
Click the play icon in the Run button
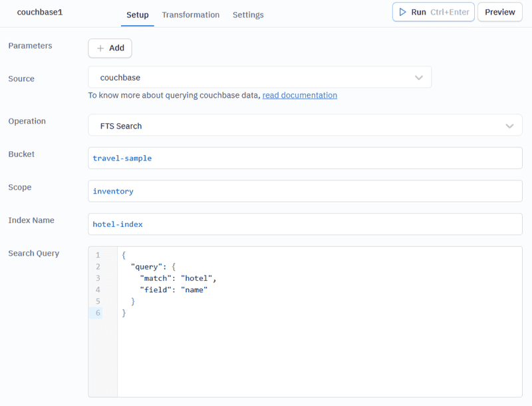click(x=404, y=11)
